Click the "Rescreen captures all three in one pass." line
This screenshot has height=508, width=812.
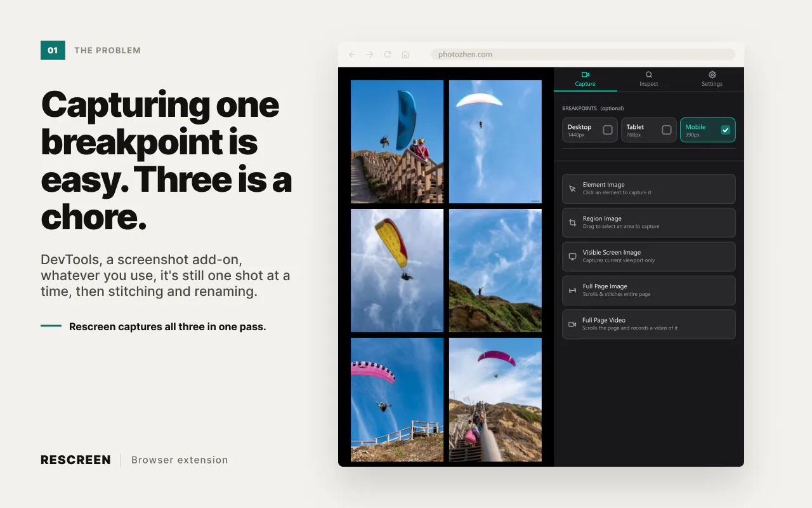click(167, 326)
